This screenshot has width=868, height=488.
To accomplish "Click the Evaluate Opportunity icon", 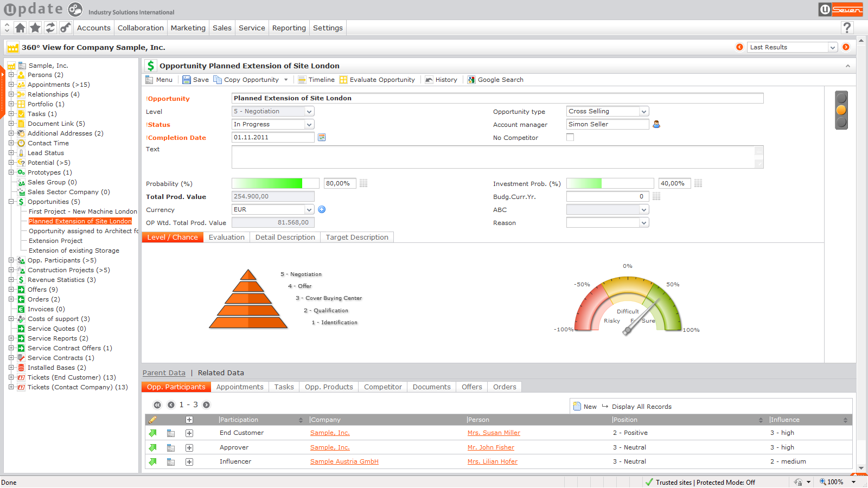I will [343, 80].
